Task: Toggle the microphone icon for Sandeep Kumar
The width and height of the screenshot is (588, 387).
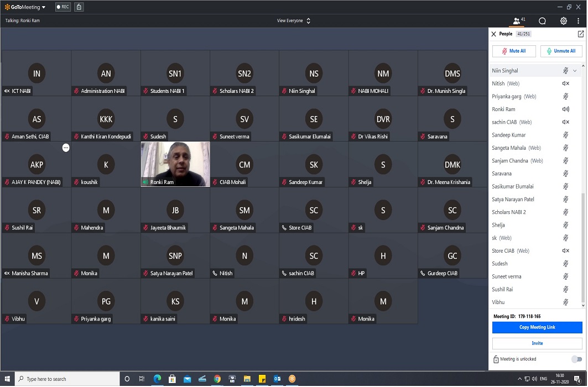Action: 565,135
